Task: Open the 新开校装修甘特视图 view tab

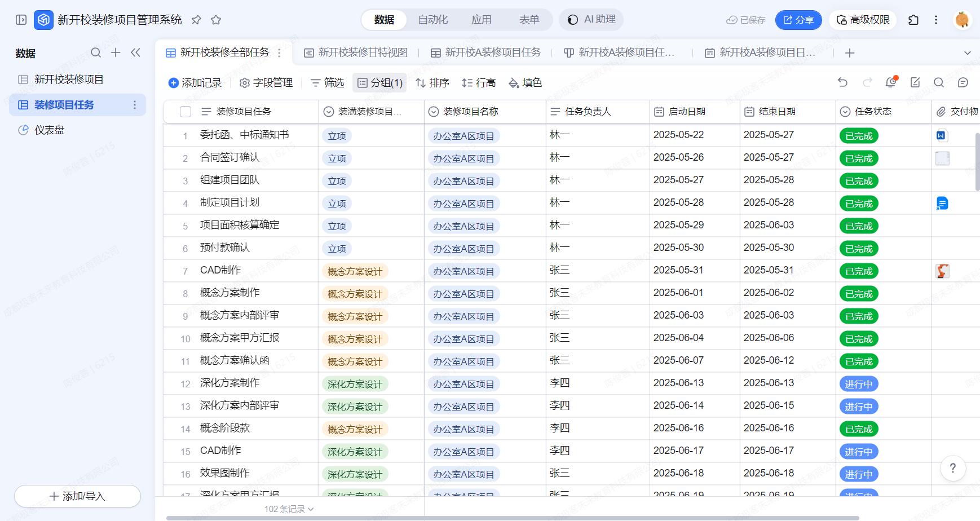Action: coord(356,52)
